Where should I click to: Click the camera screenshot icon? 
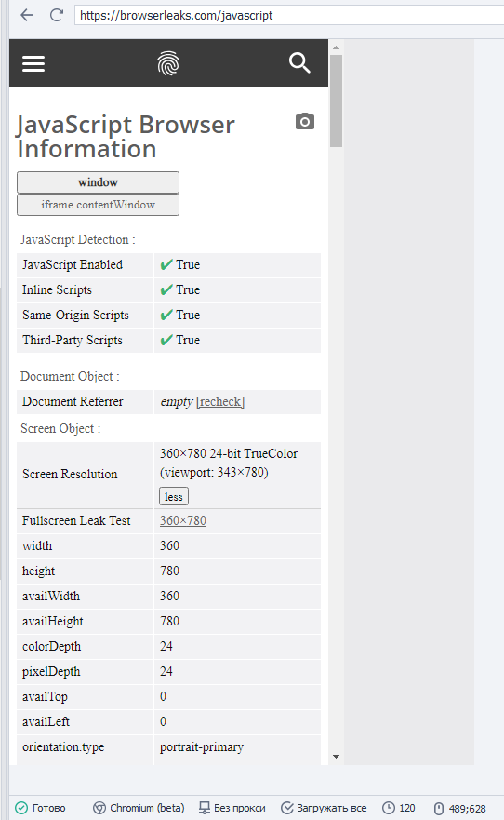click(305, 121)
